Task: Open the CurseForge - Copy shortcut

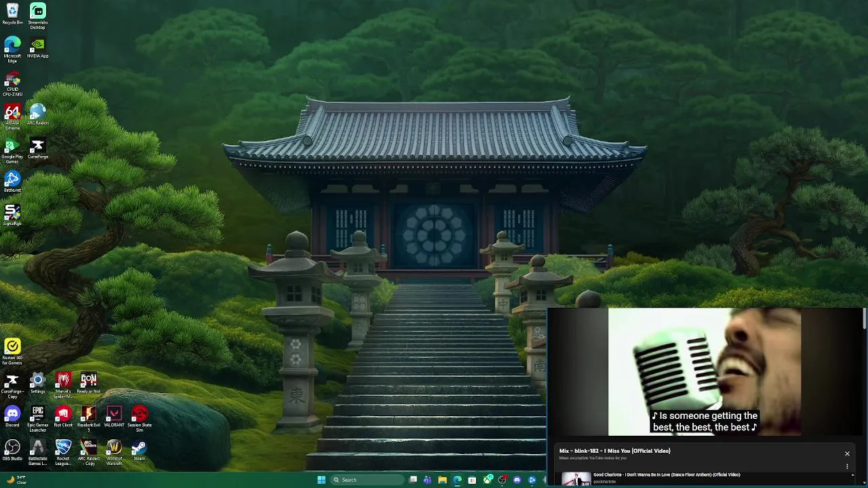Action: click(12, 386)
